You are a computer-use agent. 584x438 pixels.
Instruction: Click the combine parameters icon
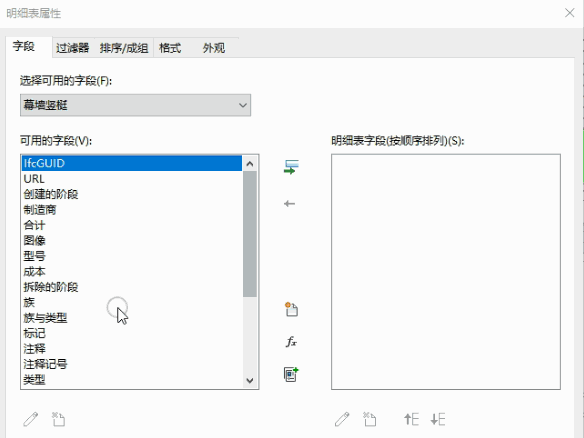tap(291, 374)
